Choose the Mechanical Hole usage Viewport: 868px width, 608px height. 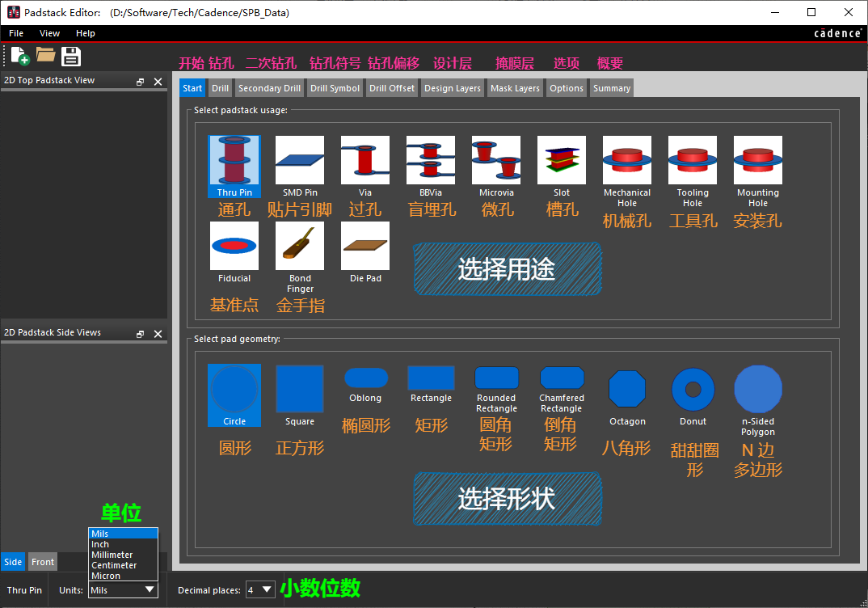pyautogui.click(x=627, y=161)
